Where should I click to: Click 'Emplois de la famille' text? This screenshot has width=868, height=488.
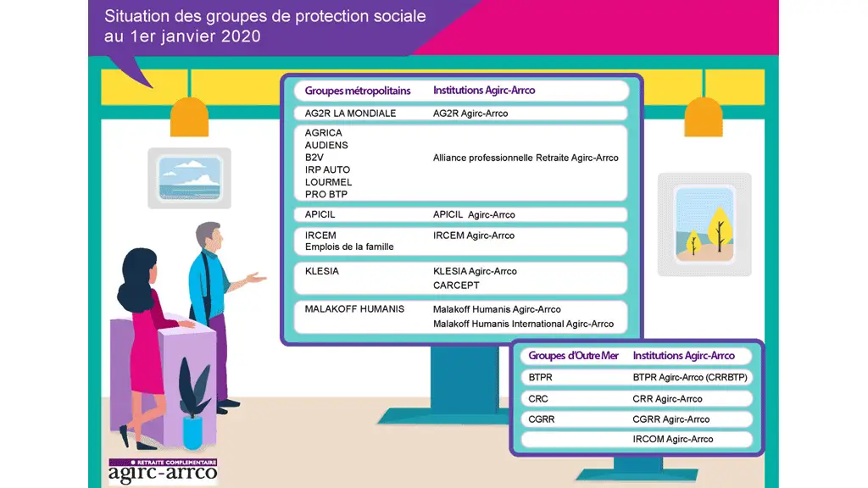[x=349, y=247]
